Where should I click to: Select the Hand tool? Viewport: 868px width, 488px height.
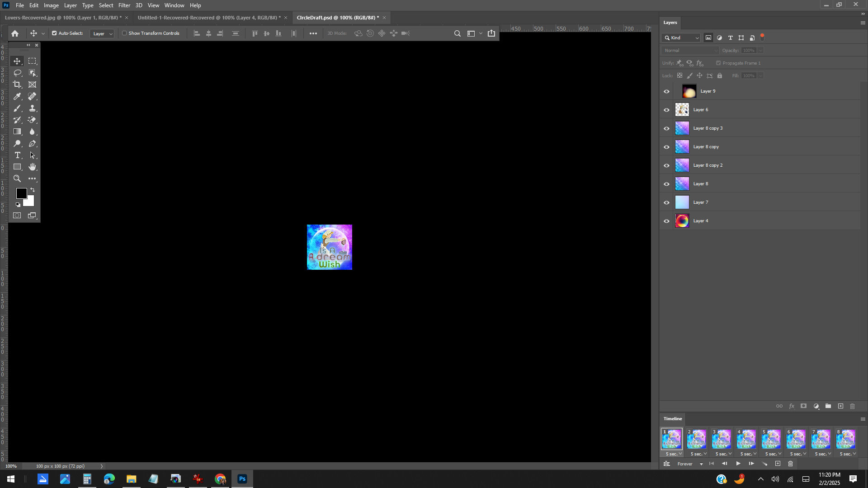32,167
